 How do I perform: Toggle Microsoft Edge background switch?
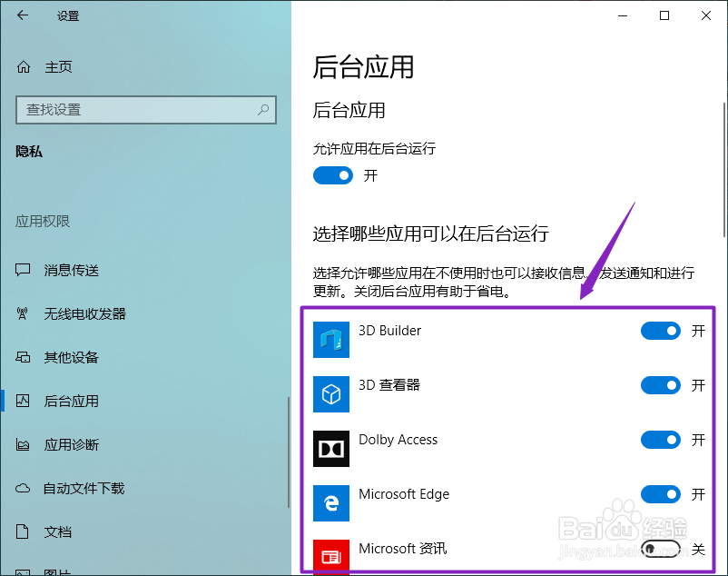pos(661,494)
